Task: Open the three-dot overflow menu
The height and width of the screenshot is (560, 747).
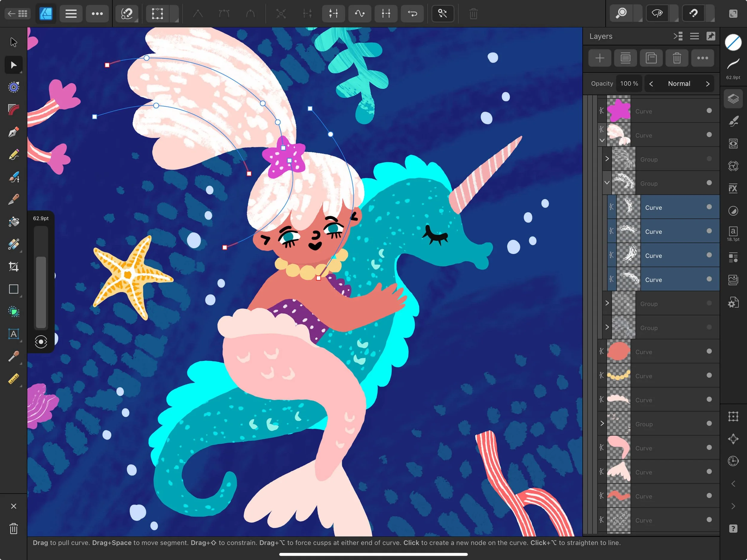Action: (x=97, y=13)
